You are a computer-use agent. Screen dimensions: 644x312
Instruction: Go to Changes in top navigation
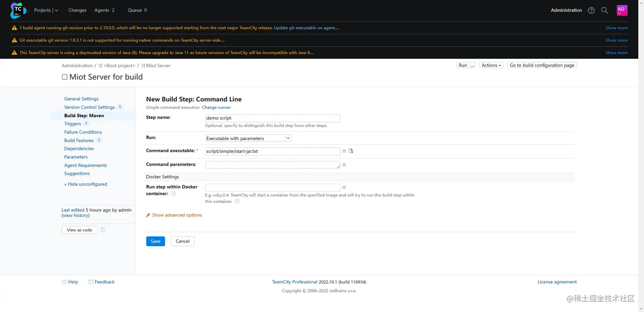click(x=77, y=10)
